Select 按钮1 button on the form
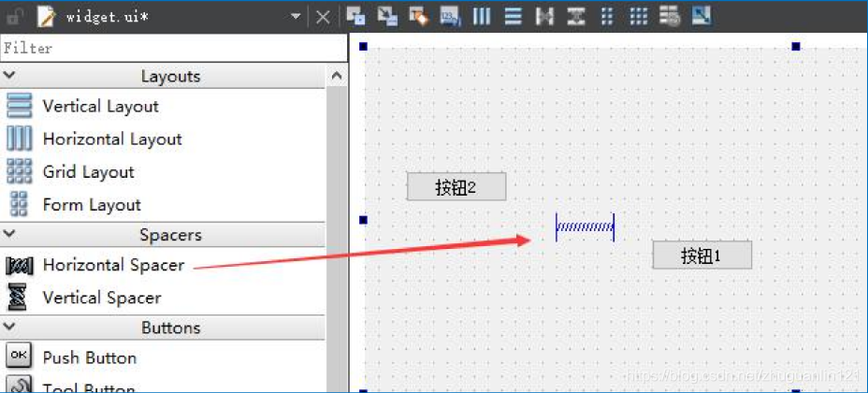The width and height of the screenshot is (868, 393). pyautogui.click(x=702, y=255)
